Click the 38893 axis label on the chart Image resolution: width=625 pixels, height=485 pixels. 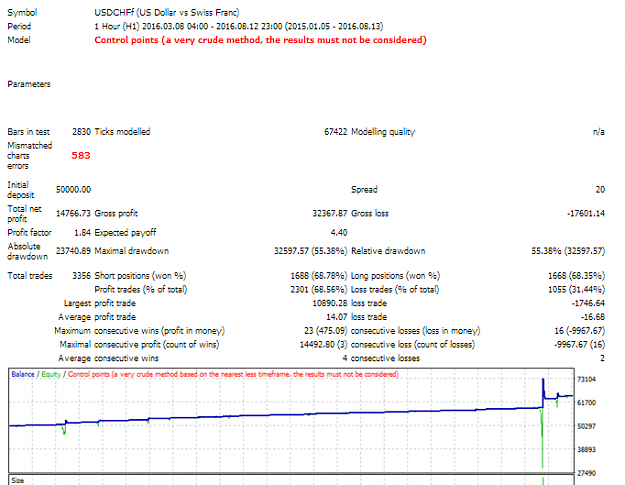pyautogui.click(x=586, y=450)
